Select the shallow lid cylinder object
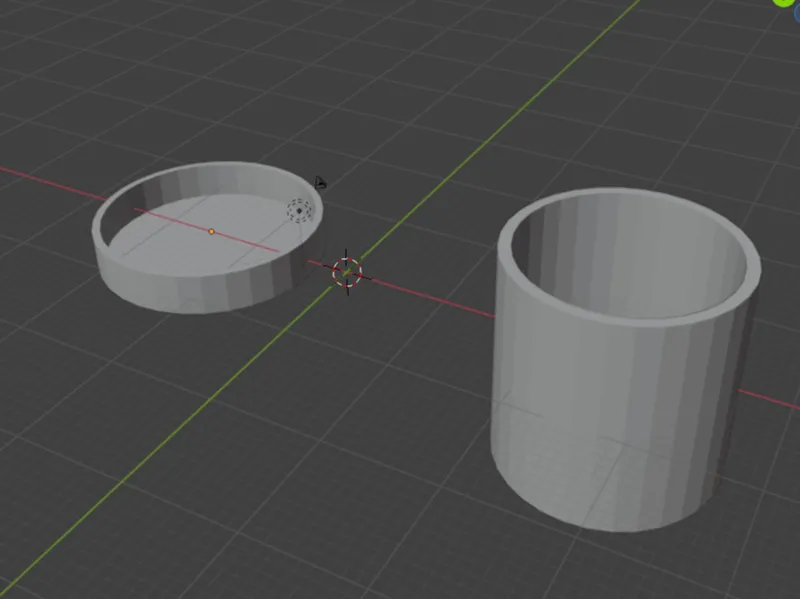The width and height of the screenshot is (800, 599). [x=207, y=238]
